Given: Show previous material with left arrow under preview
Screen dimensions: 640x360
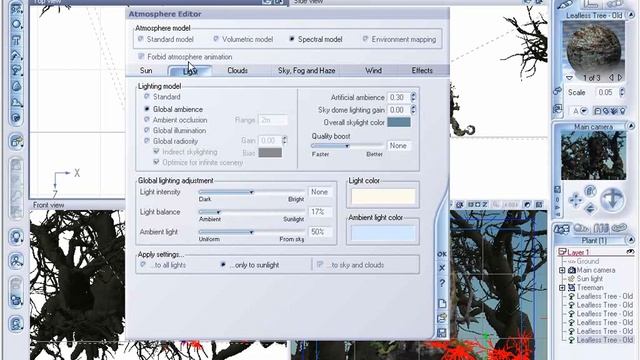Looking at the screenshot, I should pos(611,77).
